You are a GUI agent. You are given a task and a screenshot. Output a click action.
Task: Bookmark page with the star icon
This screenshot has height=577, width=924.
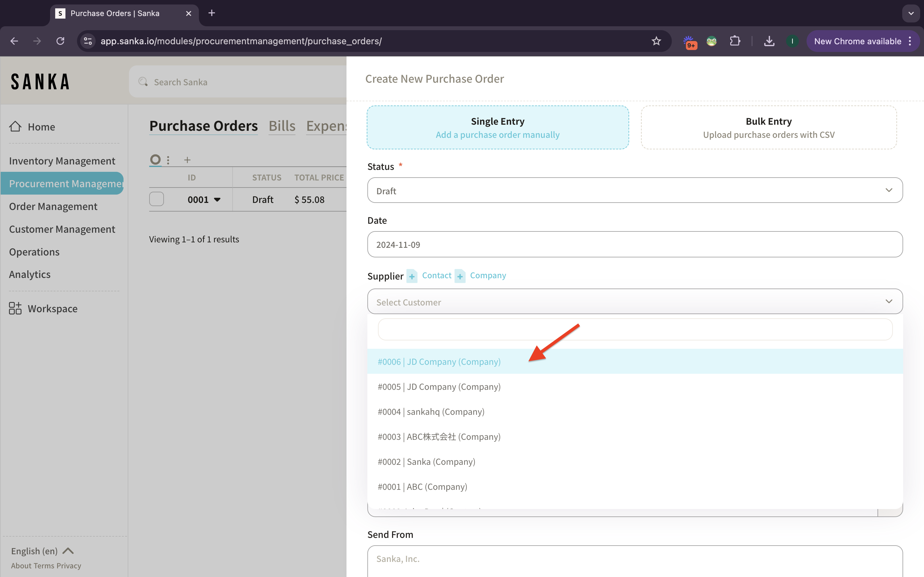click(656, 41)
